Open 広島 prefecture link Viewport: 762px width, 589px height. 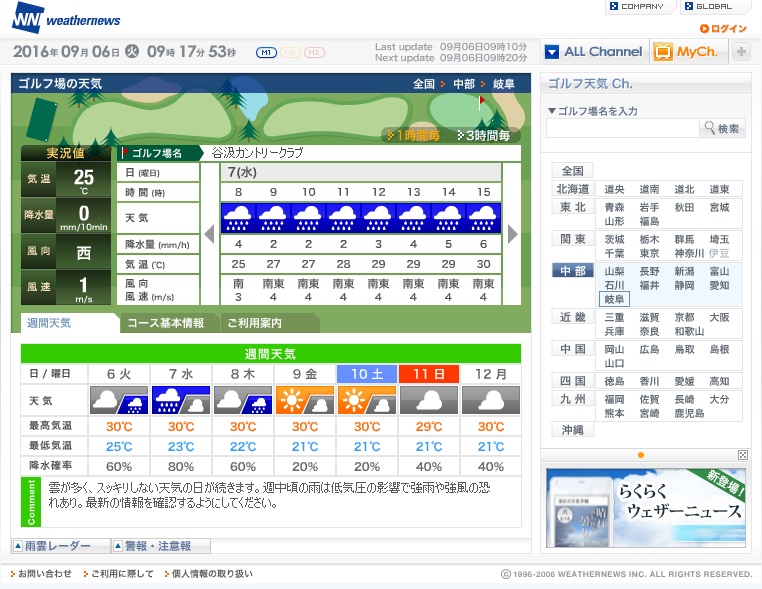pyautogui.click(x=649, y=349)
